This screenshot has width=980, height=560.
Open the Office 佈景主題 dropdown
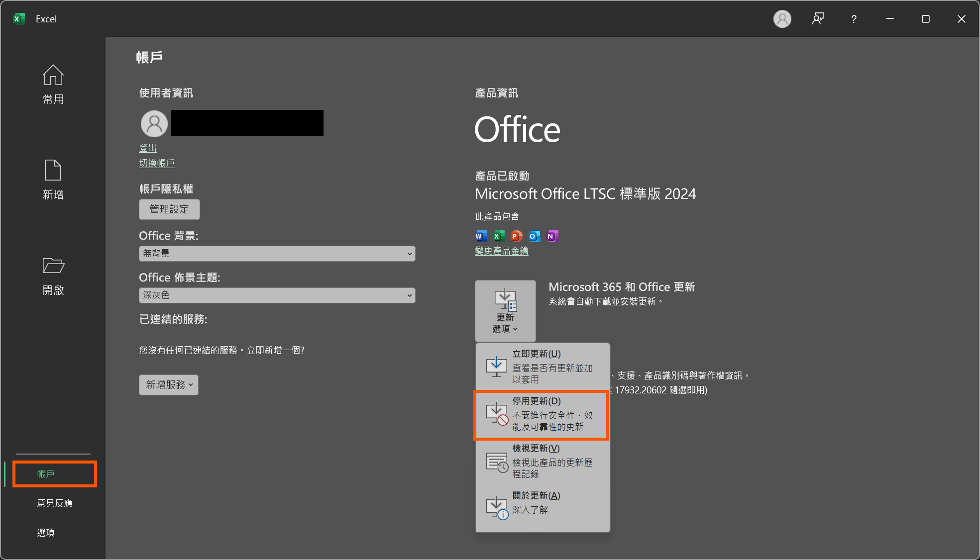(277, 295)
